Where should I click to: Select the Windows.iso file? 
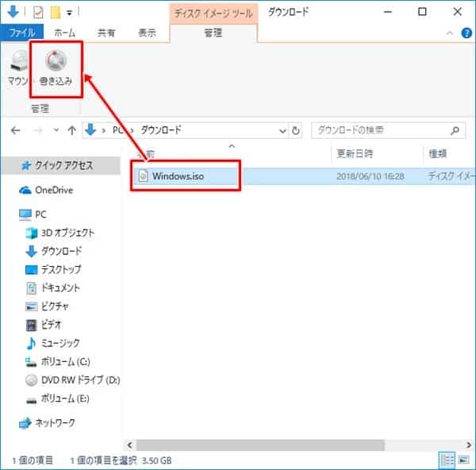click(x=178, y=175)
